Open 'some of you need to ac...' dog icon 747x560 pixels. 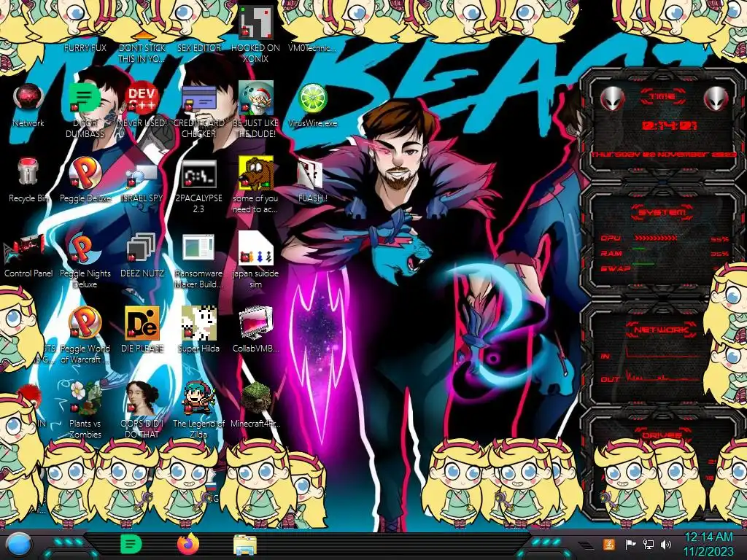tap(256, 172)
